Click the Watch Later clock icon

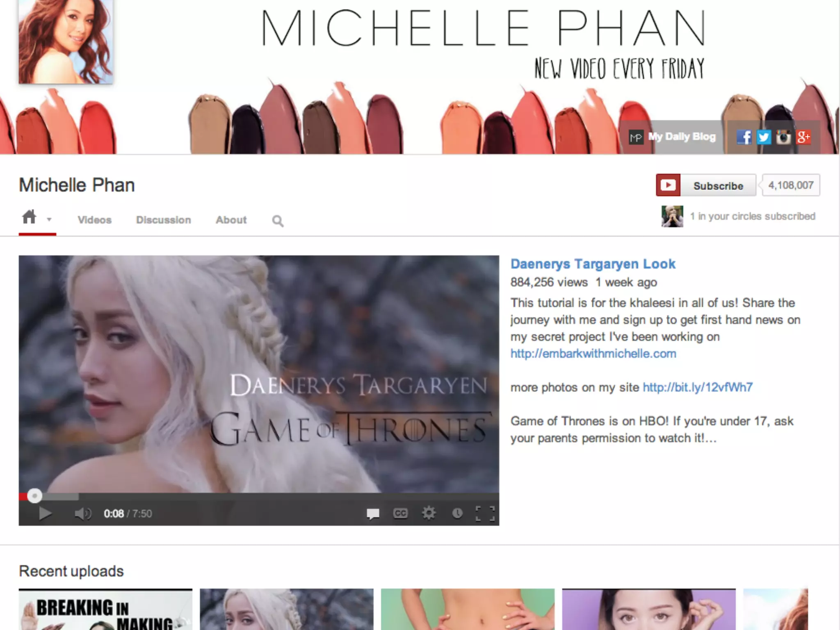pos(457,513)
